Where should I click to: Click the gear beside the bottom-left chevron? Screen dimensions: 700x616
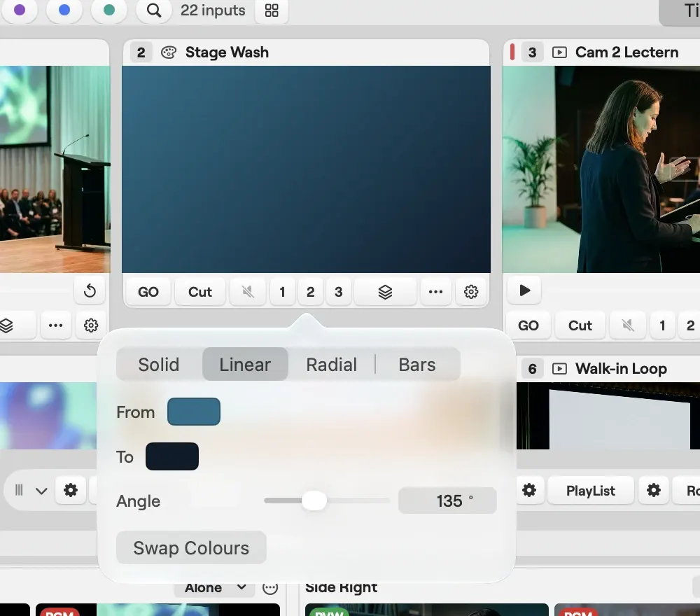(x=71, y=490)
